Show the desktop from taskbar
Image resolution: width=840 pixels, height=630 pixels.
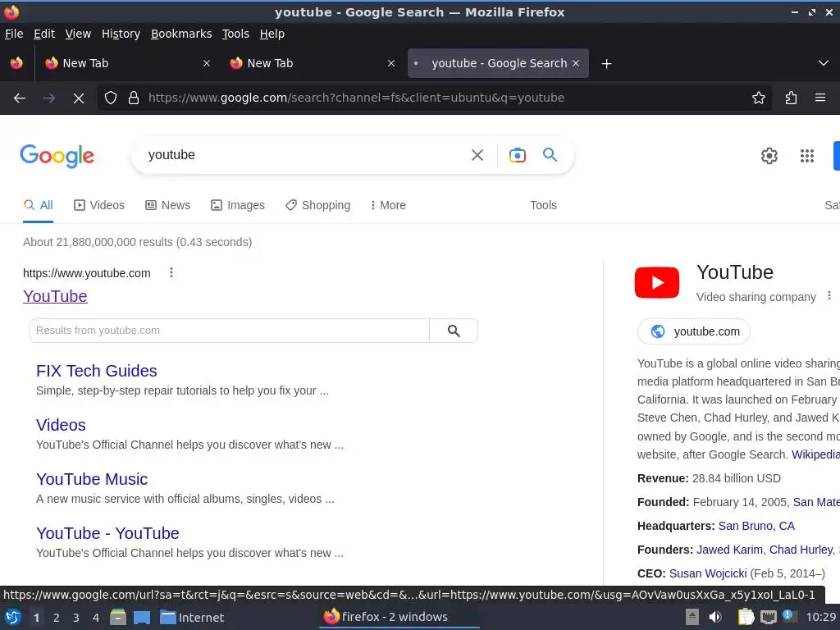click(142, 617)
